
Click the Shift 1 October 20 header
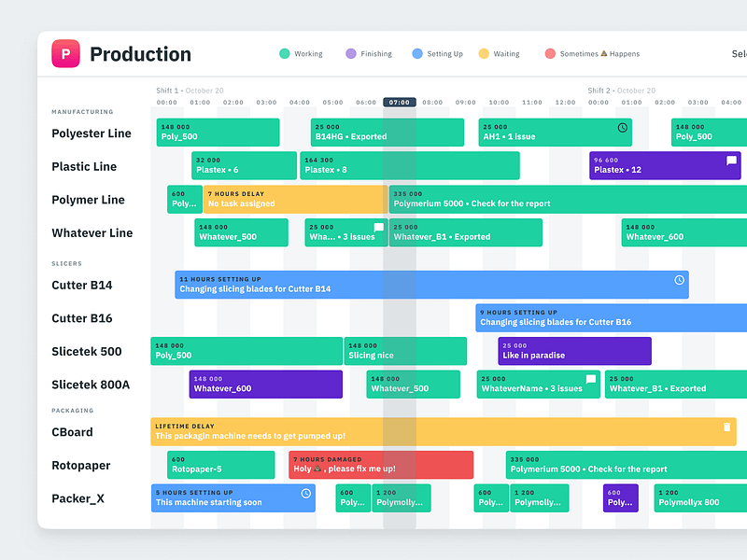[190, 91]
